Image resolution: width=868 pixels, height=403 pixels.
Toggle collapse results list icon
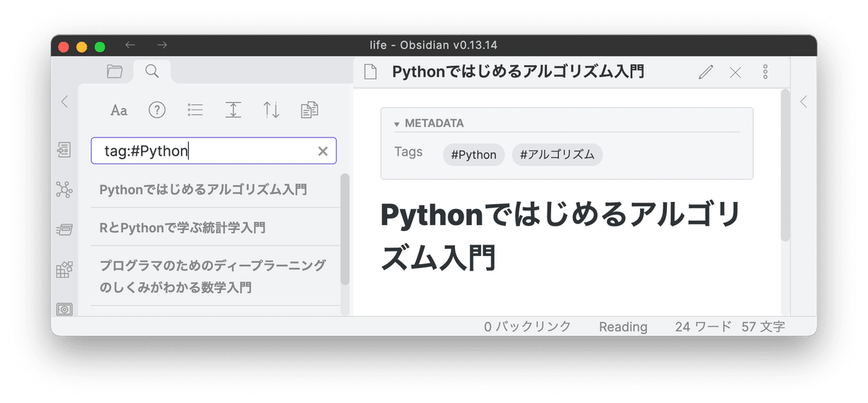click(195, 110)
